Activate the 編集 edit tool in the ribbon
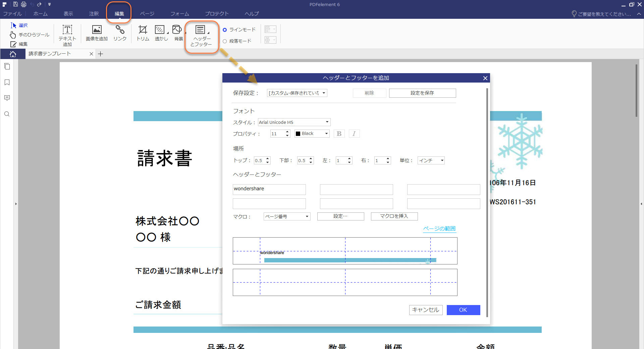The height and width of the screenshot is (349, 644). tap(19, 44)
